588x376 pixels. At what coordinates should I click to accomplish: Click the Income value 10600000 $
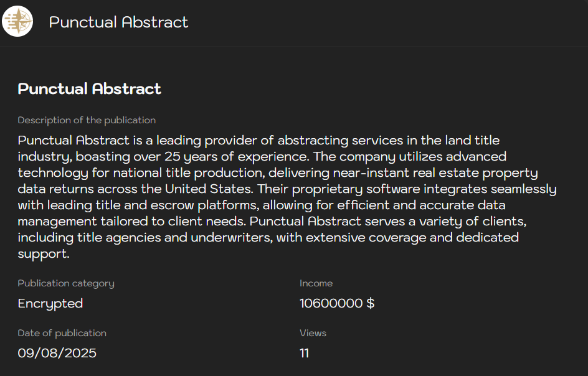[337, 303]
